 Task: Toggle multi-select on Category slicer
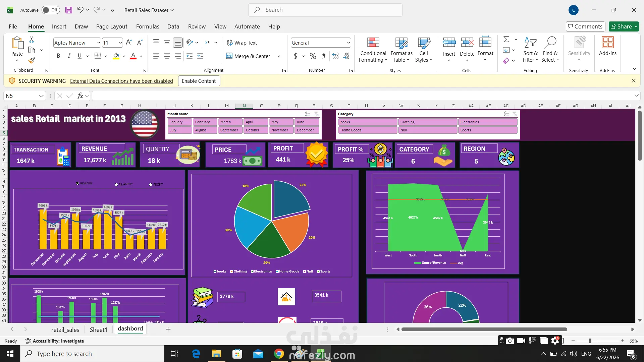506,114
